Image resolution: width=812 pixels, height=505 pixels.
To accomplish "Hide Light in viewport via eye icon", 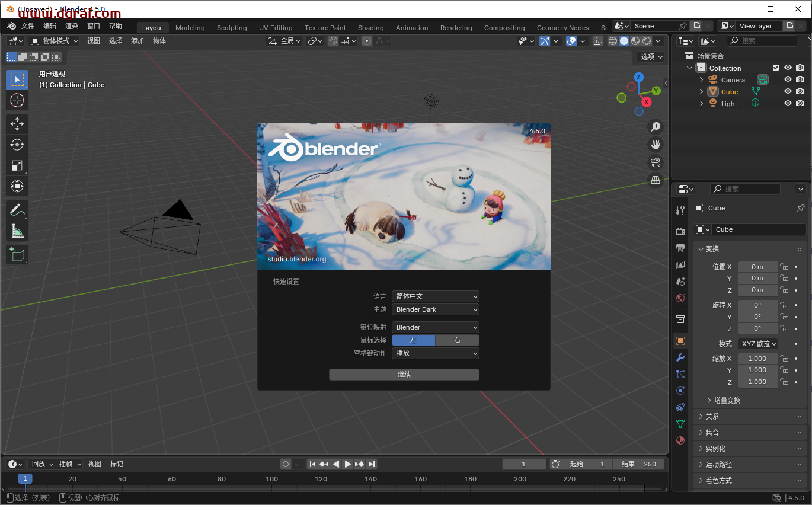I will coord(788,104).
